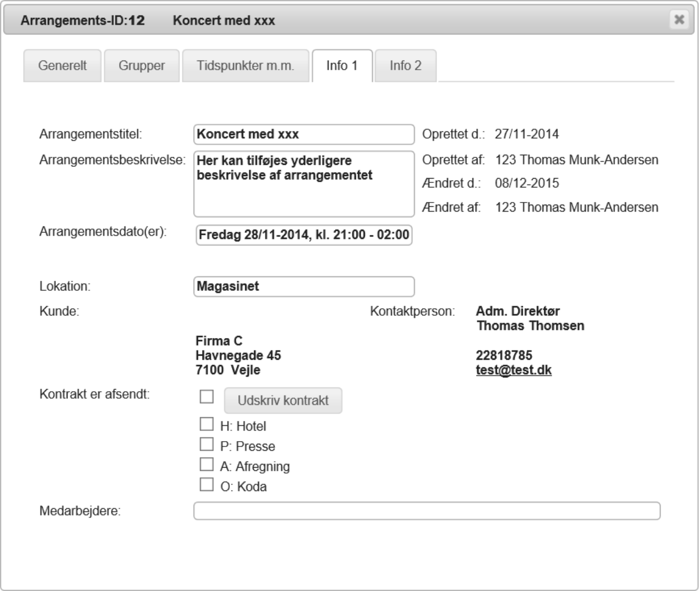Open the test@test.dk email link
This screenshot has width=700, height=591.
coord(514,370)
